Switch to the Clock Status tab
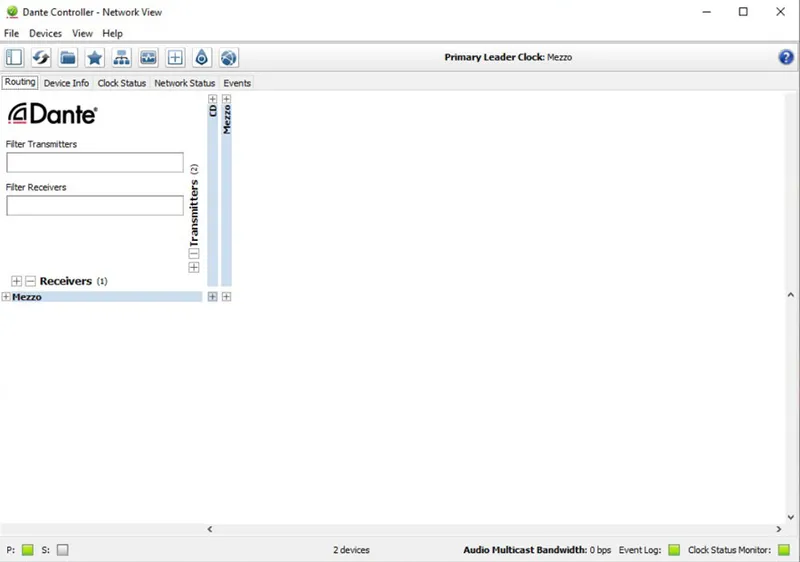 coord(122,83)
